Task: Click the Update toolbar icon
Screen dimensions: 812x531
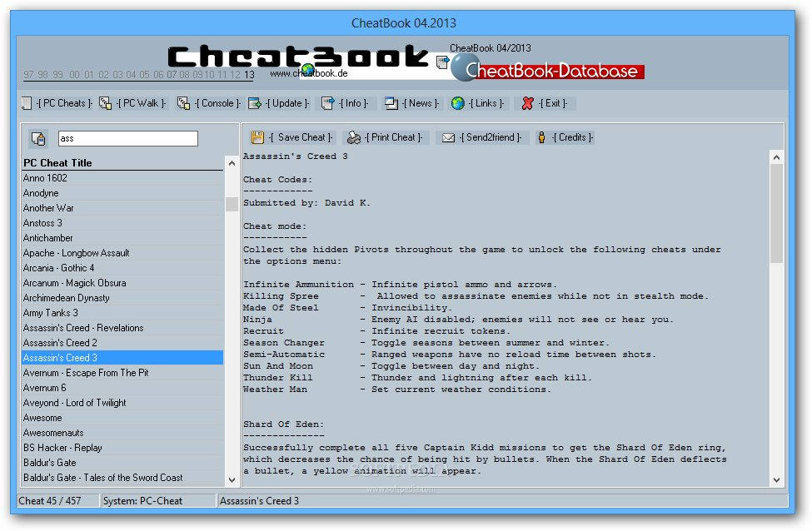Action: pos(254,103)
